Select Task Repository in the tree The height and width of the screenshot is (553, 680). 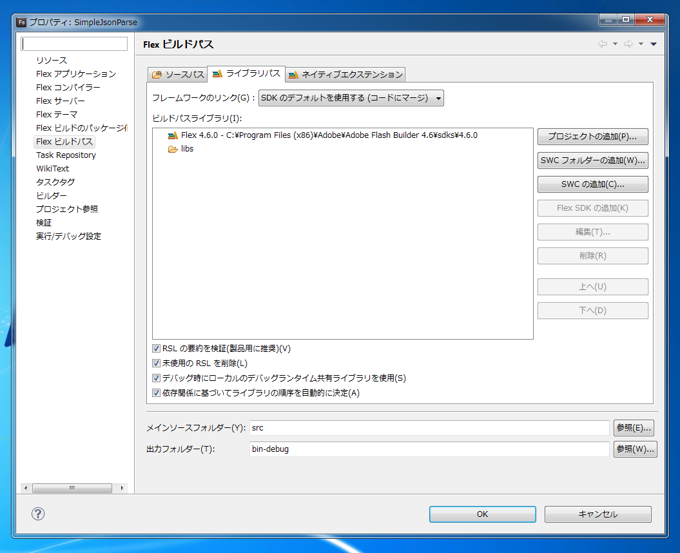click(x=66, y=155)
